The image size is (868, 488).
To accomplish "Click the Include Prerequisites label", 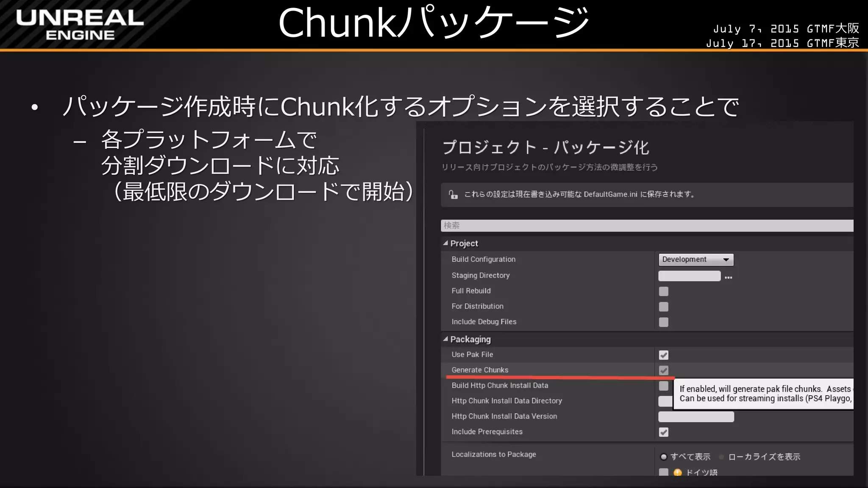I will (x=487, y=432).
